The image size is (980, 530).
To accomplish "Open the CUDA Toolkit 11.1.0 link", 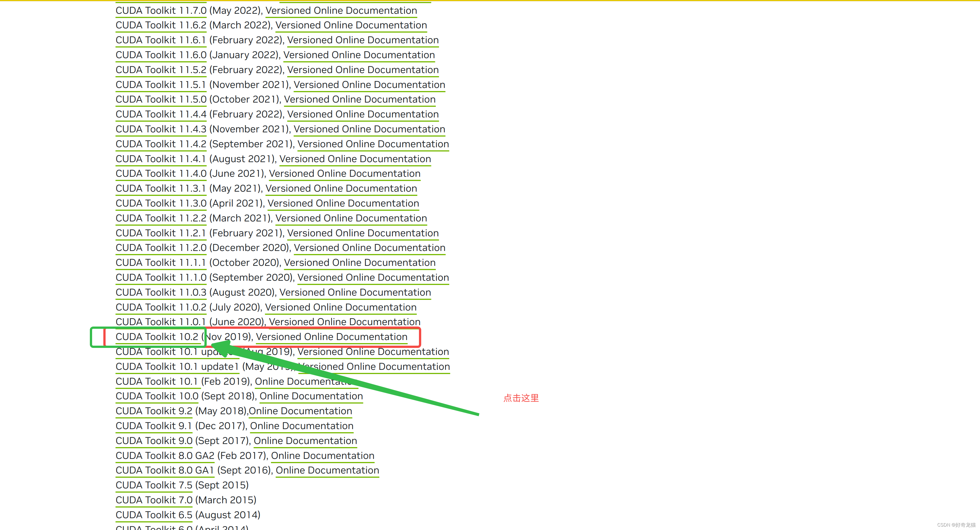I will 161,278.
